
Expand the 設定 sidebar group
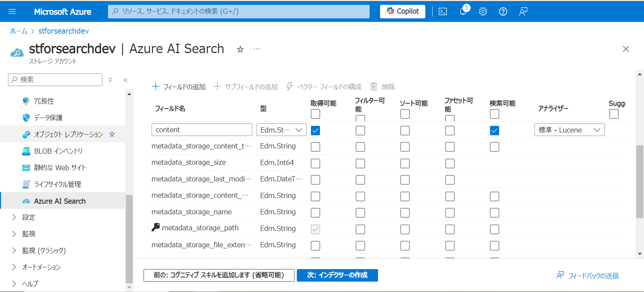coord(14,217)
